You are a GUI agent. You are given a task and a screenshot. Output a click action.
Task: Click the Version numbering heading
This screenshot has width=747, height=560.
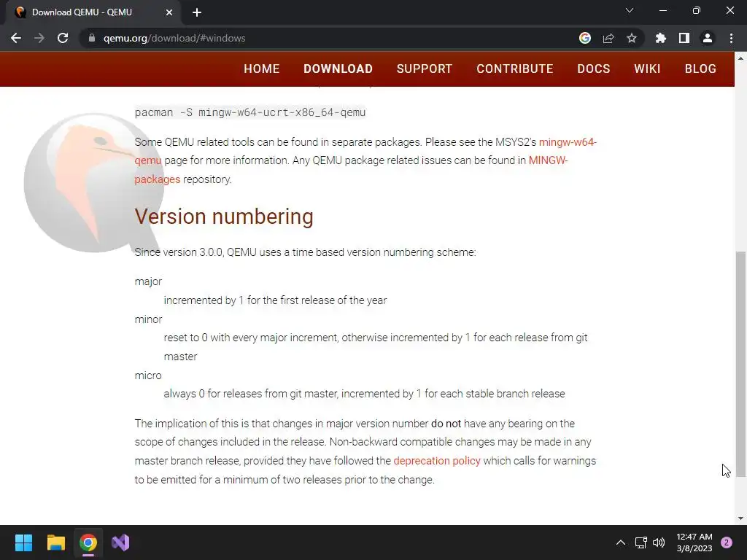click(x=224, y=216)
